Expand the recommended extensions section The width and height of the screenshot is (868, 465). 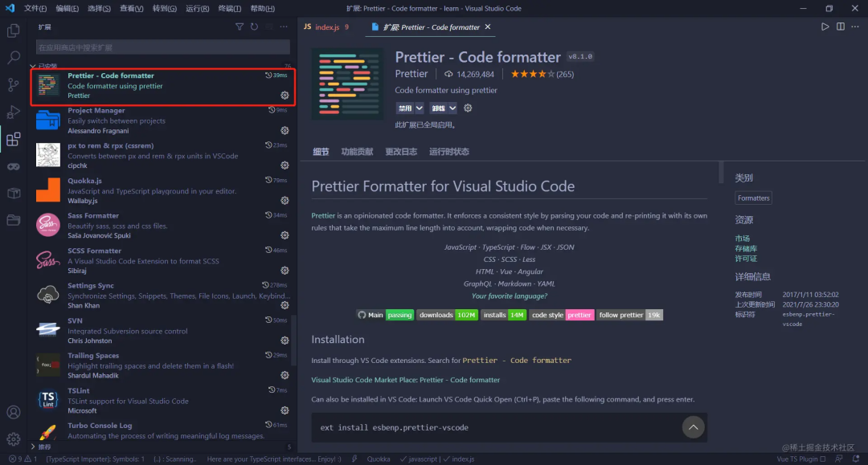click(x=33, y=447)
